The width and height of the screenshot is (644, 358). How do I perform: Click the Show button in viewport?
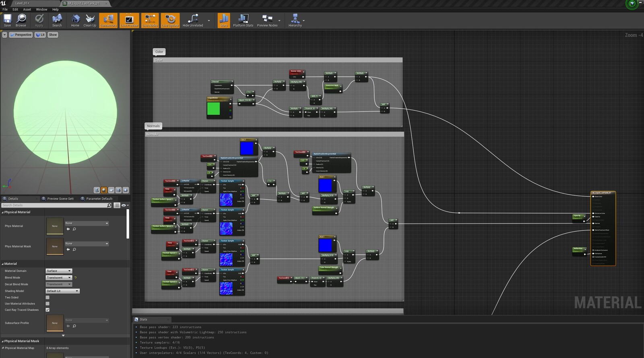tap(53, 35)
